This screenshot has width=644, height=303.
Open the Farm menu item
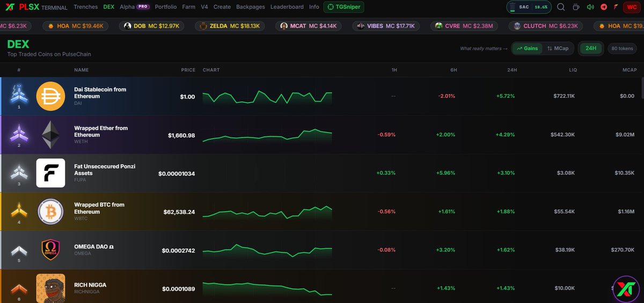[x=188, y=7]
